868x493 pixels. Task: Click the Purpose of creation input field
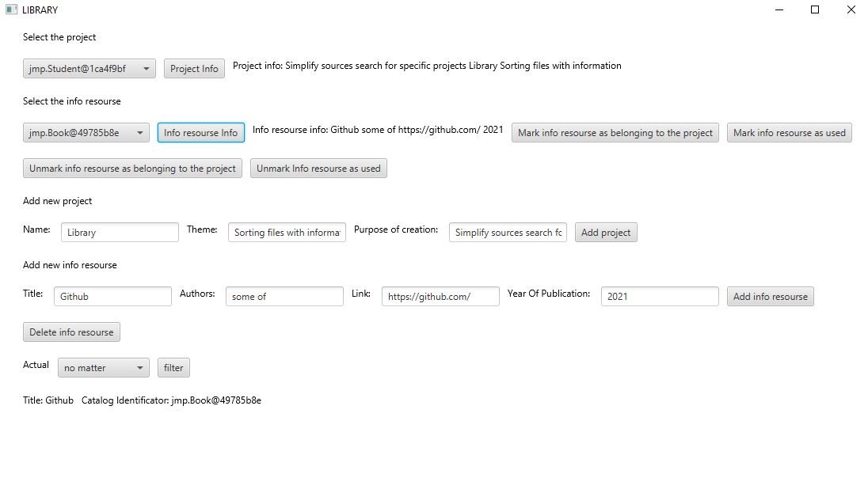(x=508, y=233)
